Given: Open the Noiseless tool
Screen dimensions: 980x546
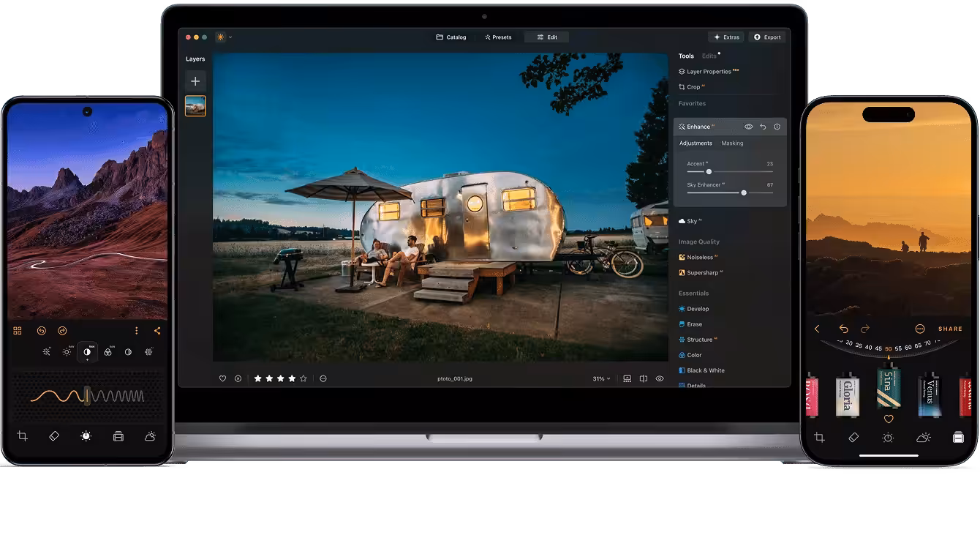Looking at the screenshot, I should pos(699,257).
